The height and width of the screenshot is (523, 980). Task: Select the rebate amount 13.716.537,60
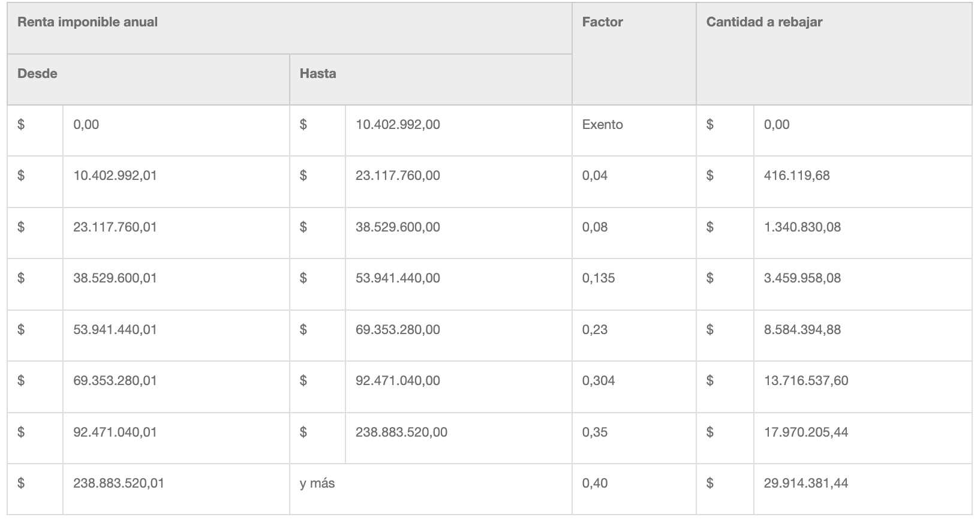point(806,381)
